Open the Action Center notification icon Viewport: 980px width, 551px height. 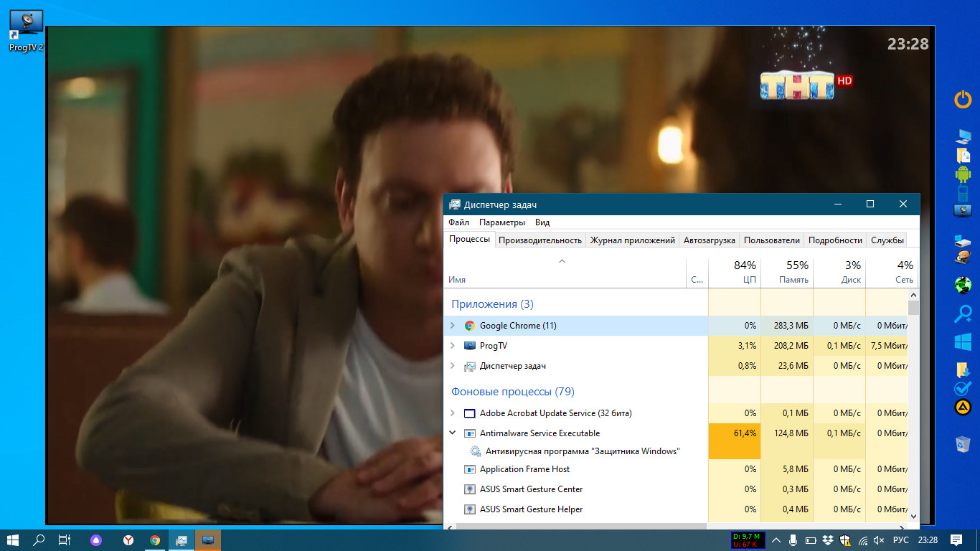[956, 540]
